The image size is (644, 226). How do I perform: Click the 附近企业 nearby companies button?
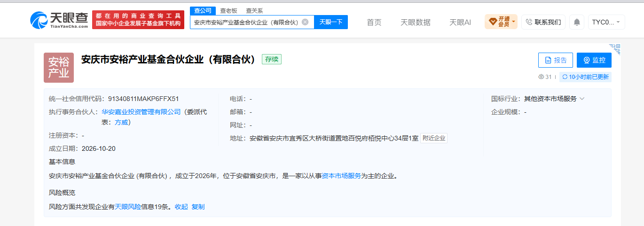click(434, 138)
